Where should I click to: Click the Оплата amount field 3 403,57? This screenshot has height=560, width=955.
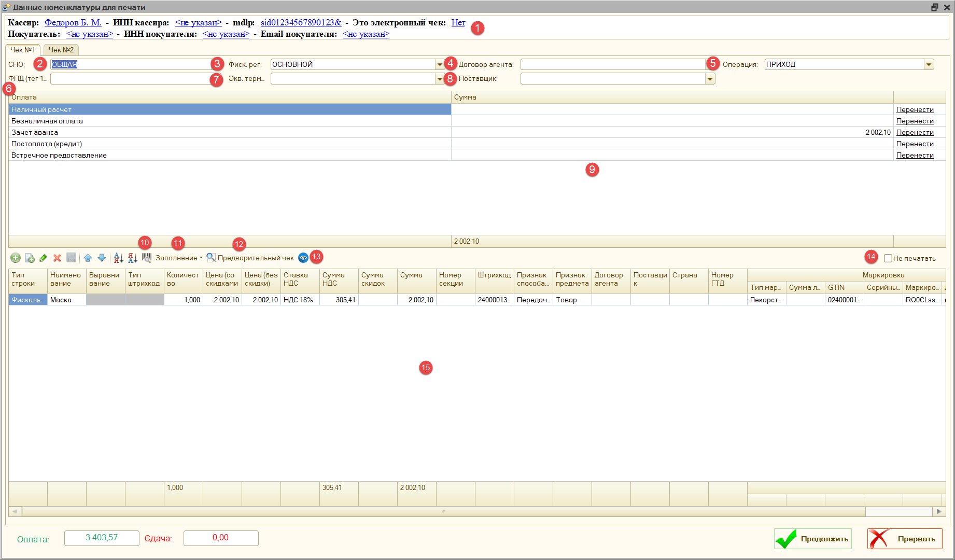[x=102, y=538]
